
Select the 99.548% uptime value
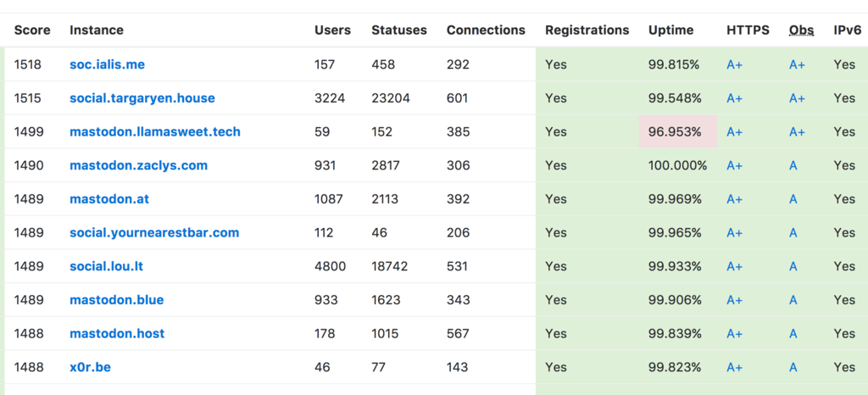pos(675,98)
